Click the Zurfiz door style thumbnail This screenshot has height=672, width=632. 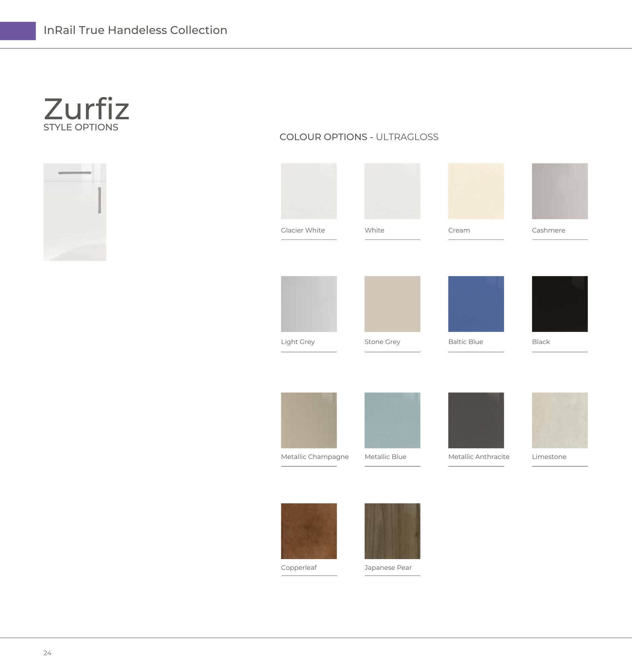pos(75,212)
